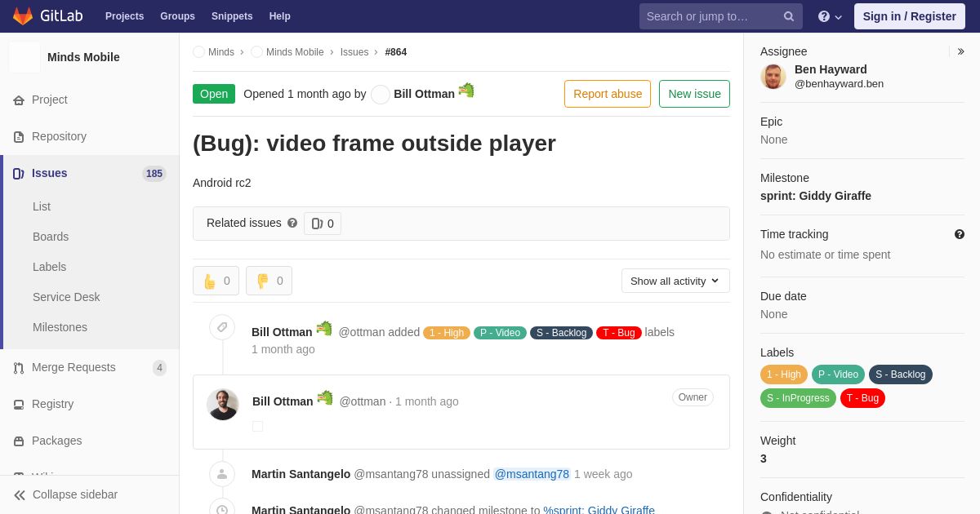This screenshot has height=514, width=980.
Task: Click sidebar label 1 - High
Action: click(x=784, y=374)
